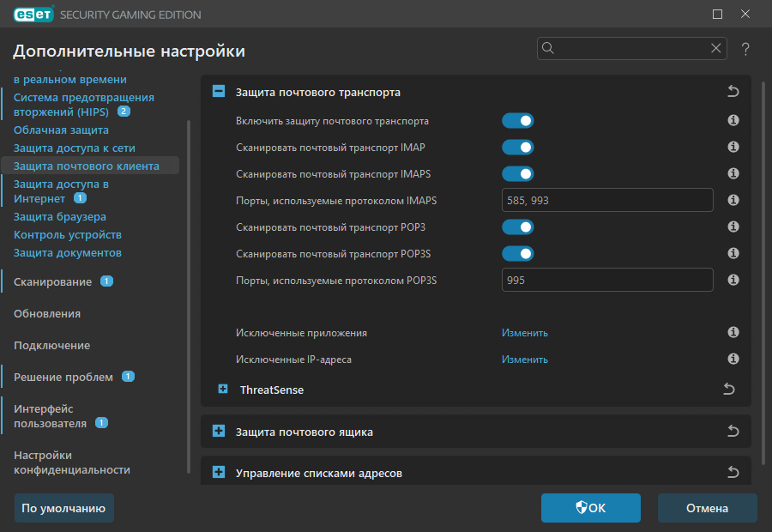The image size is (772, 532).
Task: Open info for excluded IP addresses
Action: coord(733,359)
